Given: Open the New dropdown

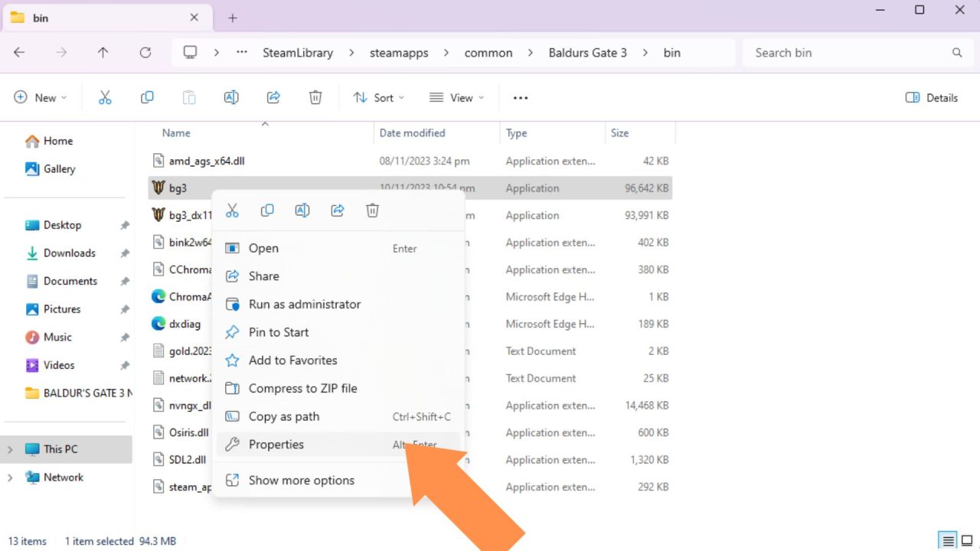Looking at the screenshot, I should (x=41, y=98).
